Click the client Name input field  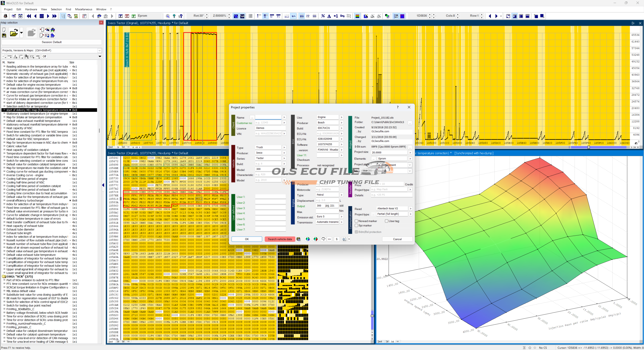[x=268, y=117]
